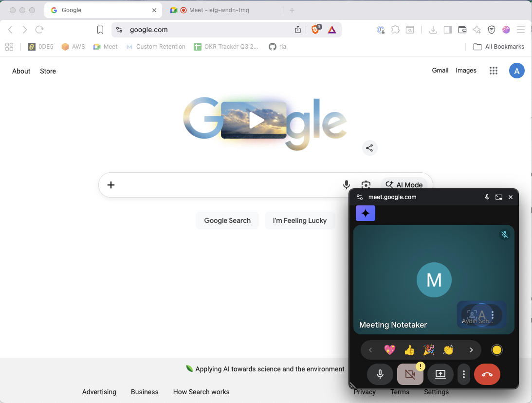Show next reactions with right chevron
The width and height of the screenshot is (532, 403).
pos(471,350)
